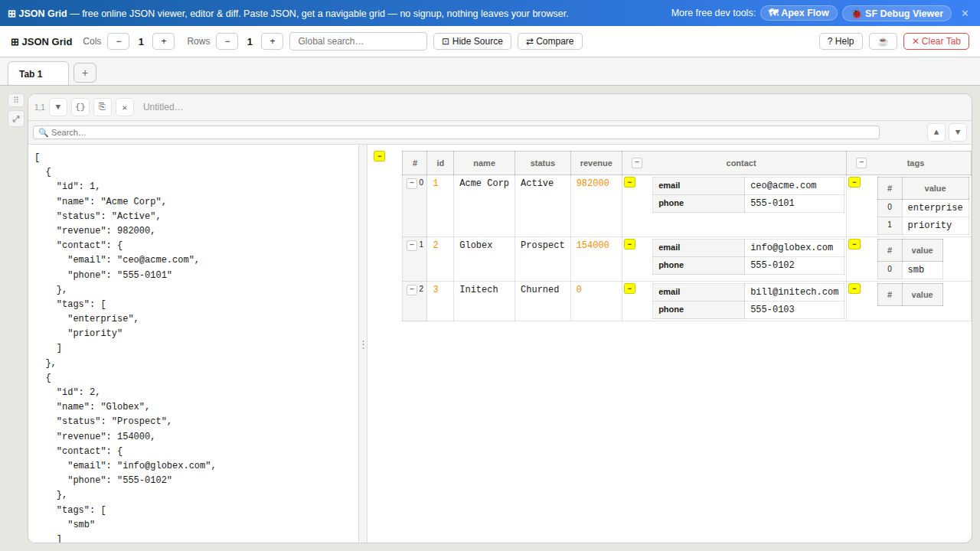The image size is (980, 551).
Task: Click the next match down-arrow button
Action: click(958, 132)
